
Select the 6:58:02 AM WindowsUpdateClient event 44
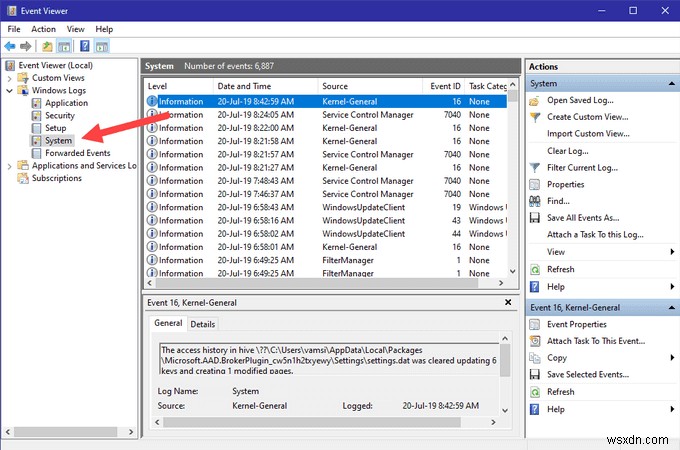(x=326, y=234)
